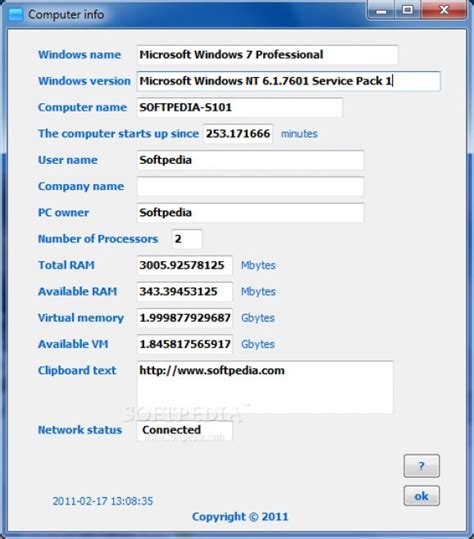Maximize the Computer info window
This screenshot has width=474, height=539.
(x=408, y=10)
